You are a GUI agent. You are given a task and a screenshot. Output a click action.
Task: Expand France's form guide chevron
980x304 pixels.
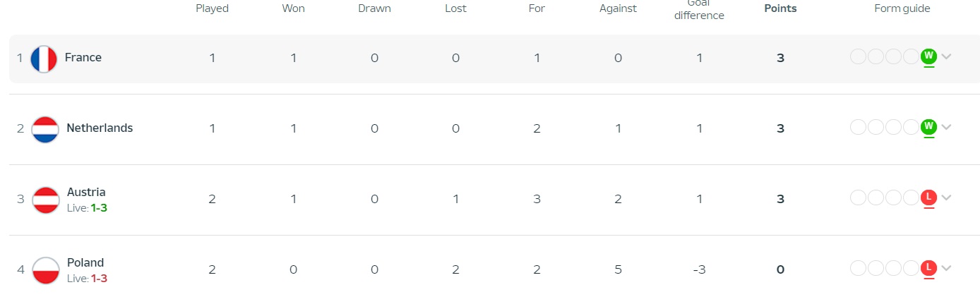[x=947, y=56]
